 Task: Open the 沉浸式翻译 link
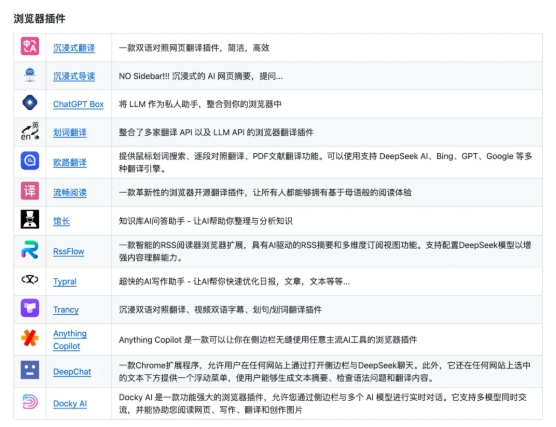click(x=74, y=48)
